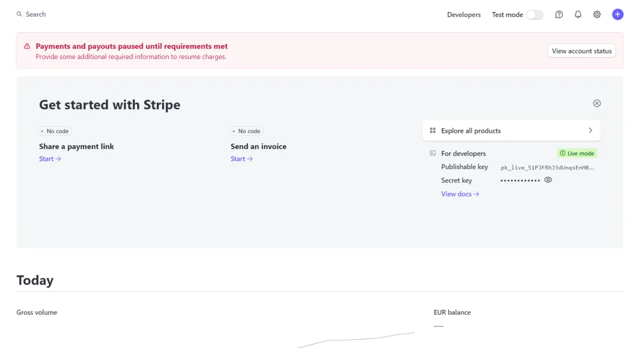This screenshot has height=348, width=644.
Task: Open Explore all products
Action: [512, 130]
